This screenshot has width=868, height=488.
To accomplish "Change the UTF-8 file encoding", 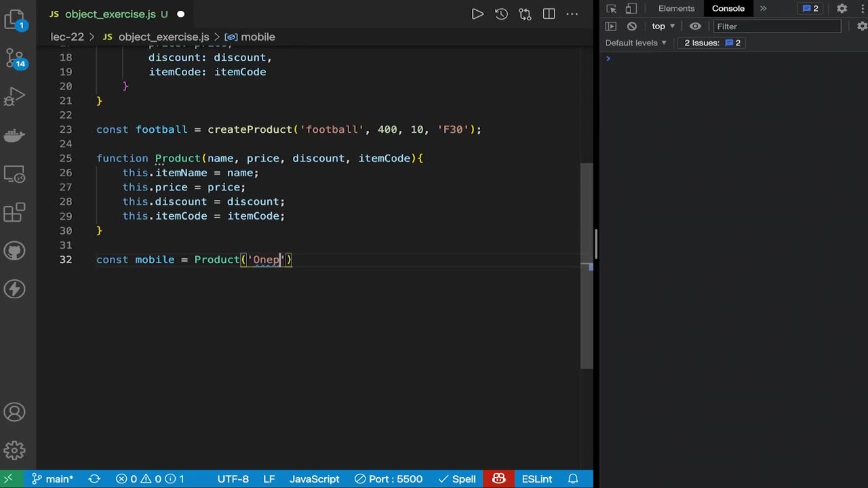I will click(x=233, y=479).
